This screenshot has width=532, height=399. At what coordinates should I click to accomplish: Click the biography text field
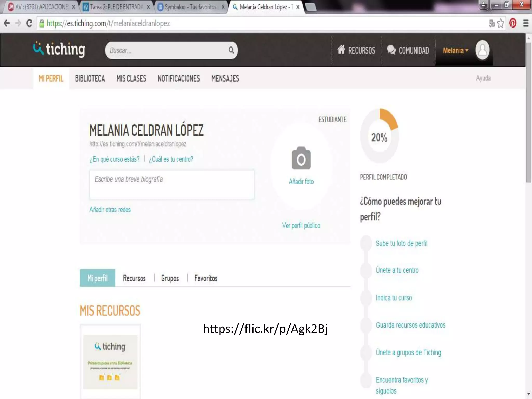(x=172, y=184)
